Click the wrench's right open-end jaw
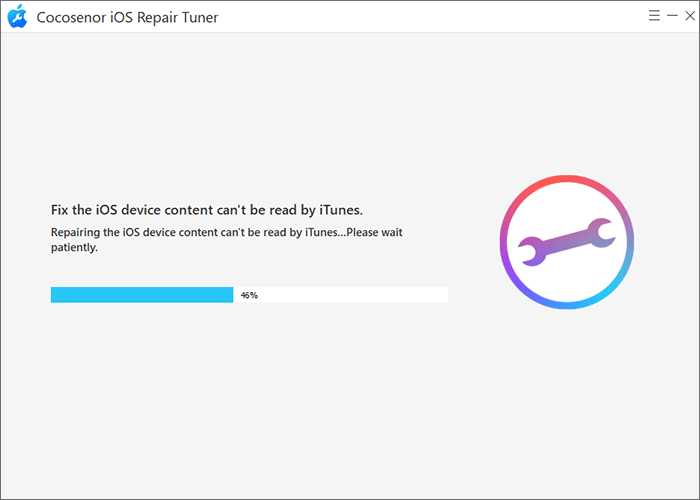700x500 pixels. tap(602, 232)
